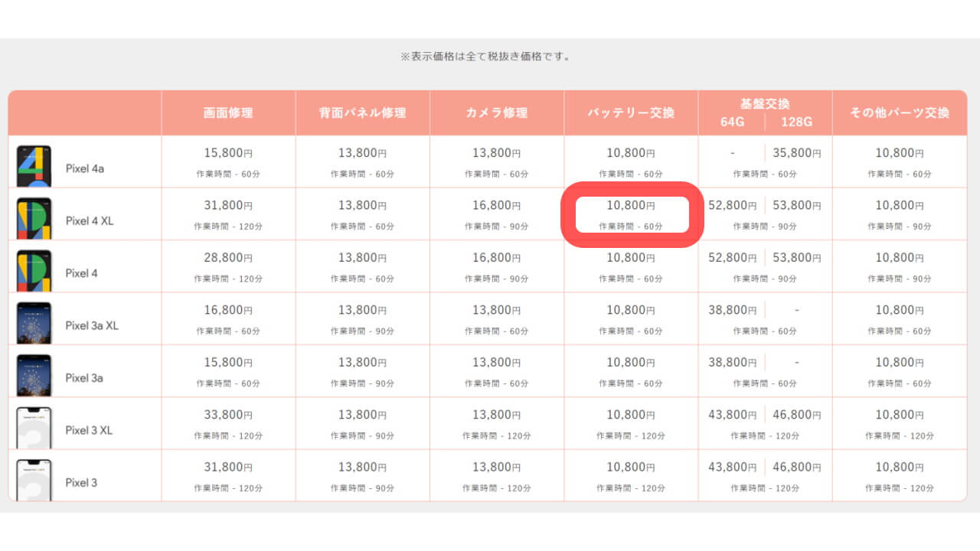
Task: Select the バッテリー交換 column header
Action: pos(631,112)
